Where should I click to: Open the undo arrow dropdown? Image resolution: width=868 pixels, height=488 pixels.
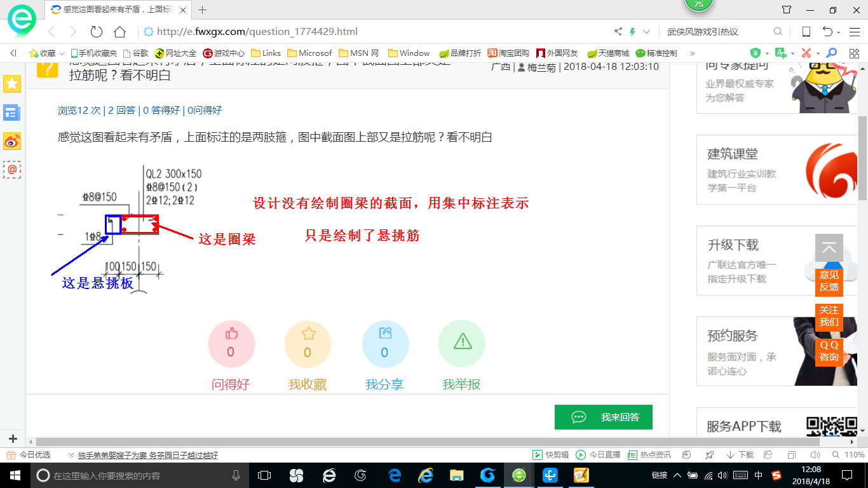point(839,32)
